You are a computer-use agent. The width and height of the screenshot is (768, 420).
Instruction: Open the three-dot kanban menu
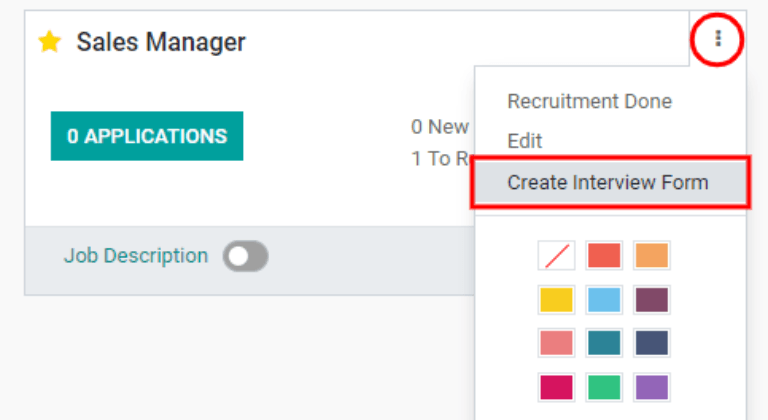717,40
